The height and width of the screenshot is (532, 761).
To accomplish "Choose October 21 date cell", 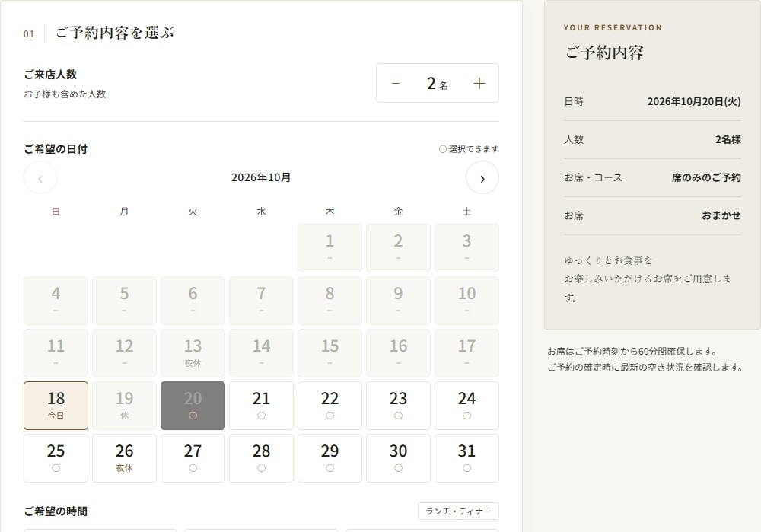I will click(x=261, y=406).
